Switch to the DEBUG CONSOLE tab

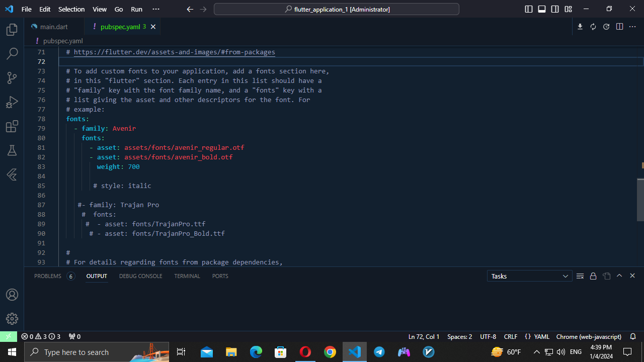pyautogui.click(x=141, y=276)
